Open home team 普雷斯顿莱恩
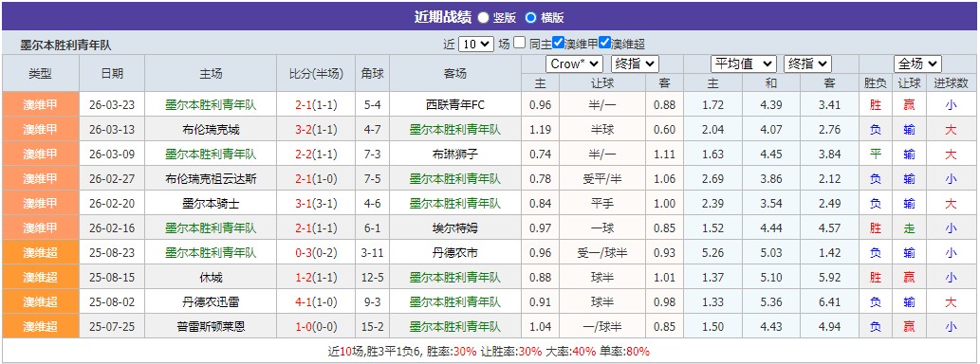The height and width of the screenshot is (364, 980). [x=211, y=326]
